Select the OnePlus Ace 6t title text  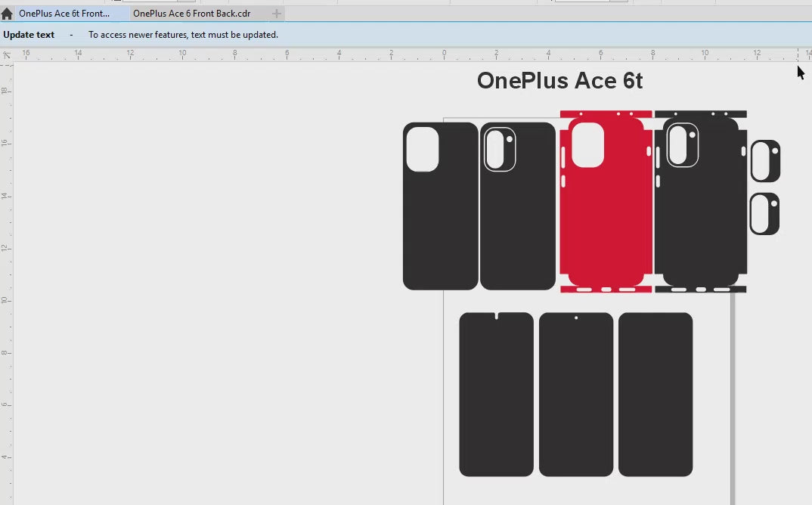coord(559,81)
